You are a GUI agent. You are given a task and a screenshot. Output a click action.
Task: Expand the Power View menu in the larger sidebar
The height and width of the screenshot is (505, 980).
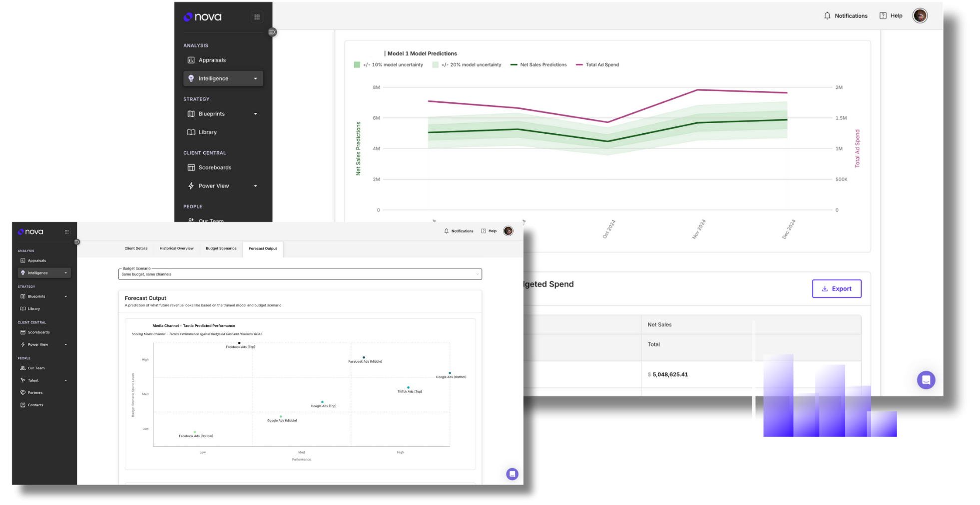click(255, 186)
